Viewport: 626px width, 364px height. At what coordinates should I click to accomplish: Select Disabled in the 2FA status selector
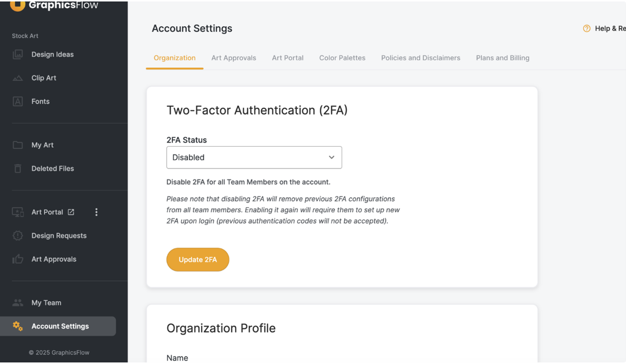(x=254, y=157)
